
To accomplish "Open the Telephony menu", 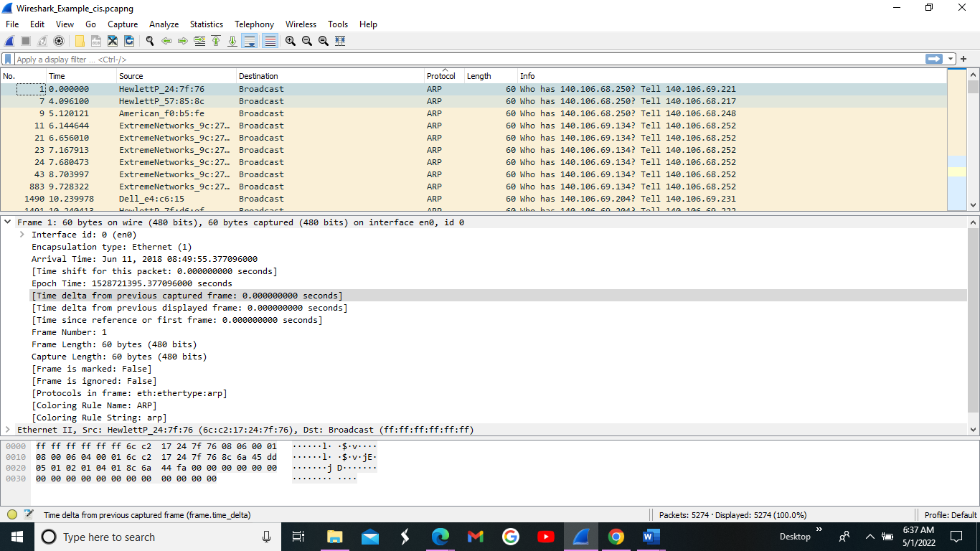I will (254, 24).
